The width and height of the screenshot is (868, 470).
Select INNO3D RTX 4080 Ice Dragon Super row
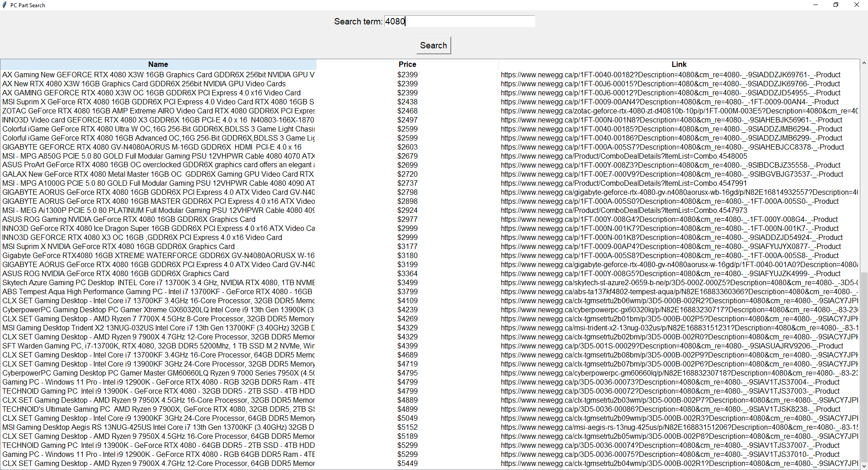(x=429, y=228)
